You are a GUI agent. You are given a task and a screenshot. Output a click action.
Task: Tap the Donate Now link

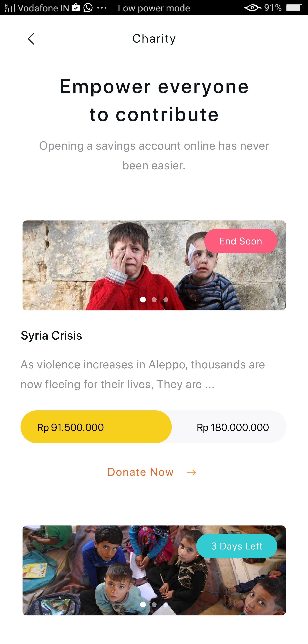pyautogui.click(x=140, y=472)
